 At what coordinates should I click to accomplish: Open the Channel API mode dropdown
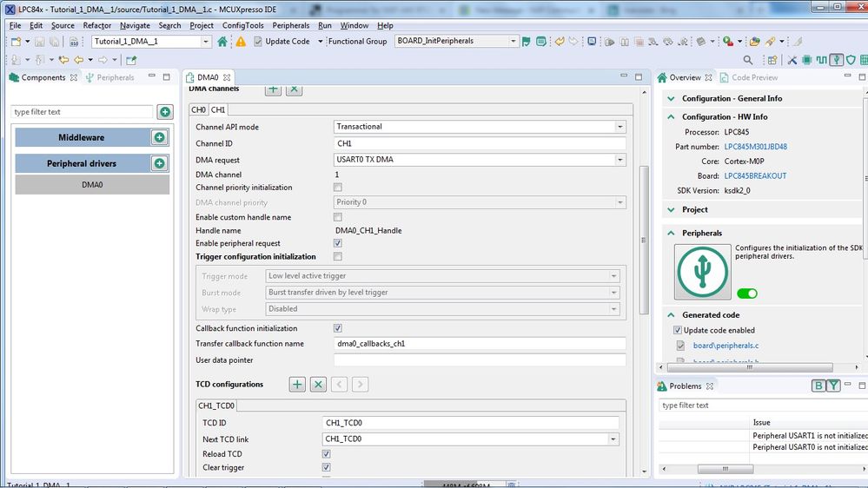click(620, 127)
